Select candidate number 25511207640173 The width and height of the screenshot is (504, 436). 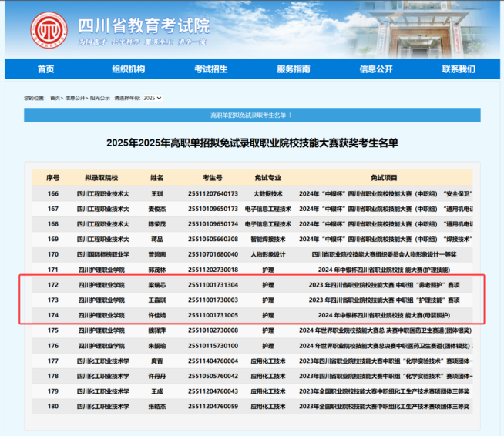click(x=213, y=194)
